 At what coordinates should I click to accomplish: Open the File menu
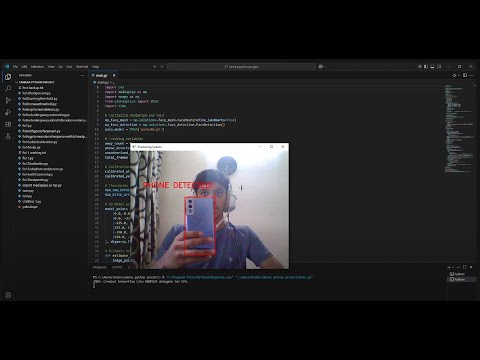pyautogui.click(x=15, y=67)
